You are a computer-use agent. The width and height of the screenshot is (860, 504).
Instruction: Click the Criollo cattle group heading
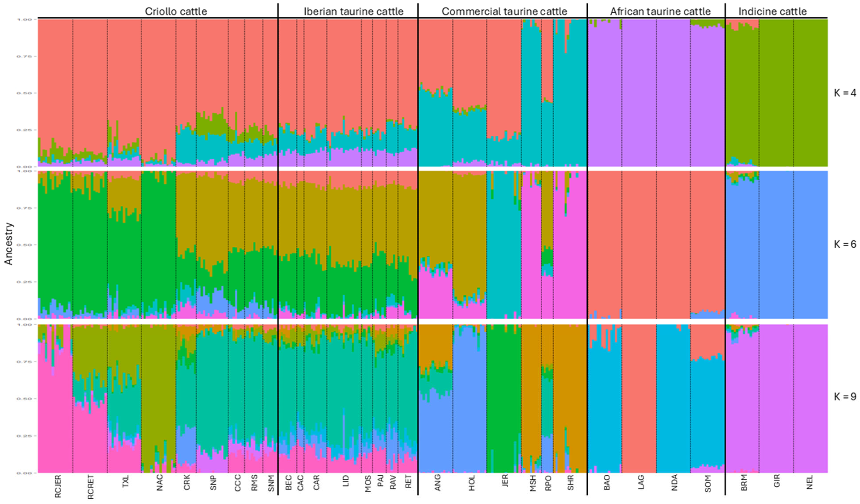tap(176, 11)
